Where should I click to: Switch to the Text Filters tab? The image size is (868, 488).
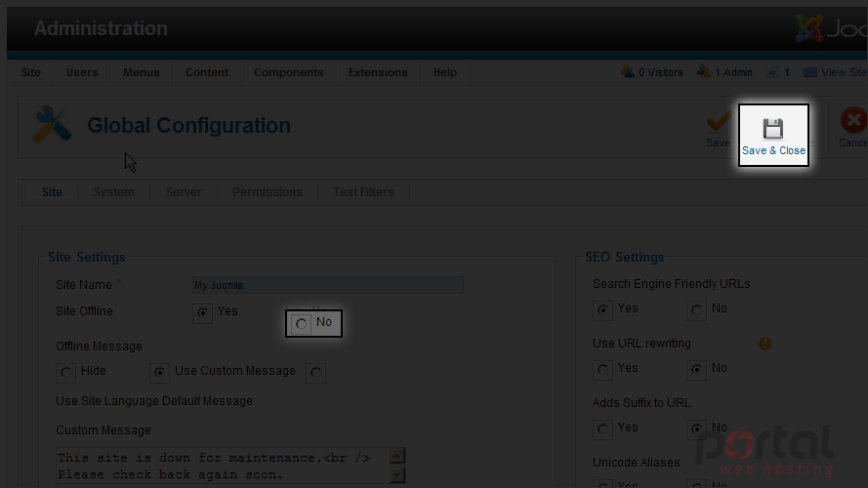point(363,192)
